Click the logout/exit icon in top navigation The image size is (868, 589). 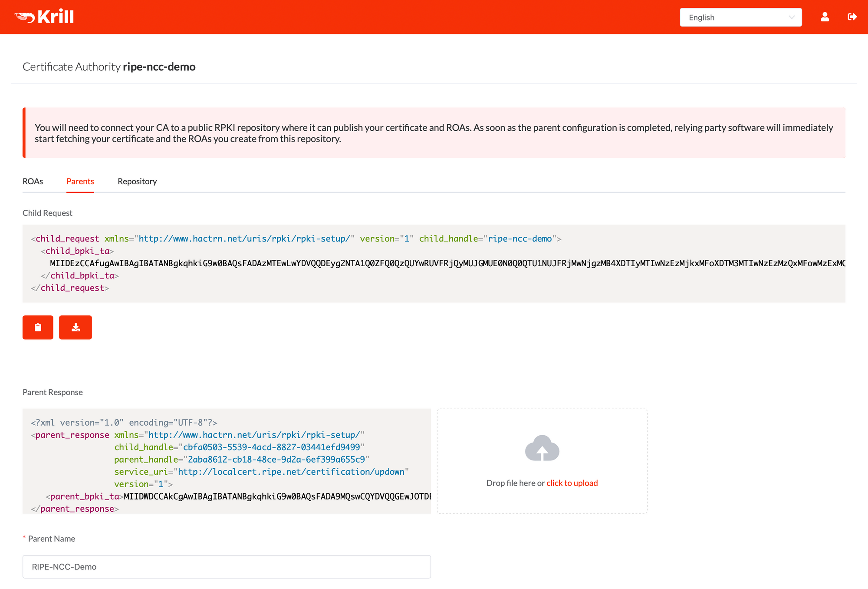point(852,17)
